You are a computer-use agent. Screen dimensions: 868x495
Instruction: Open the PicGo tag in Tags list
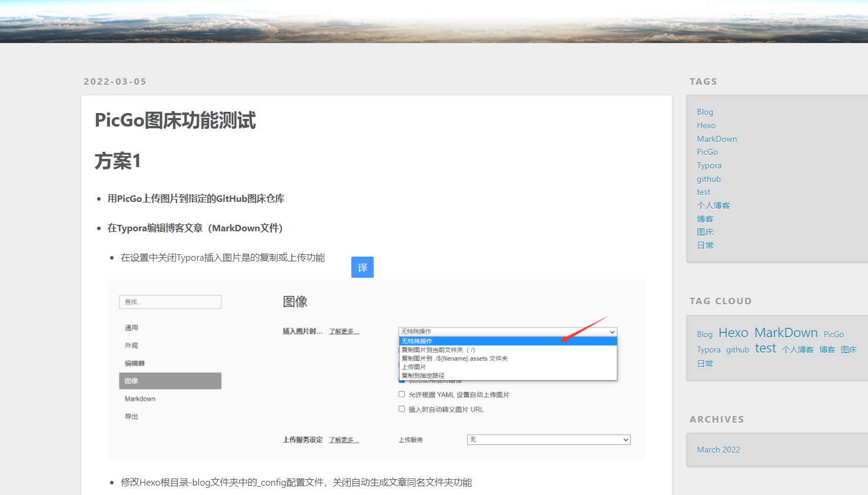[707, 152]
